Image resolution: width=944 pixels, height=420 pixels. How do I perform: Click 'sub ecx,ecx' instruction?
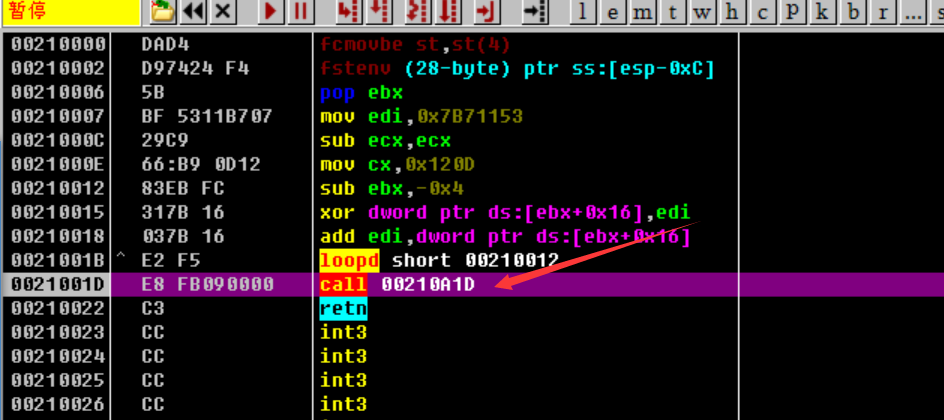tap(385, 140)
